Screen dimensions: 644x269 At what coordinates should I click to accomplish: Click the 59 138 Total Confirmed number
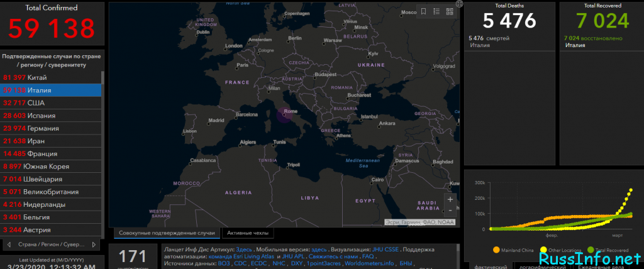tap(52, 28)
